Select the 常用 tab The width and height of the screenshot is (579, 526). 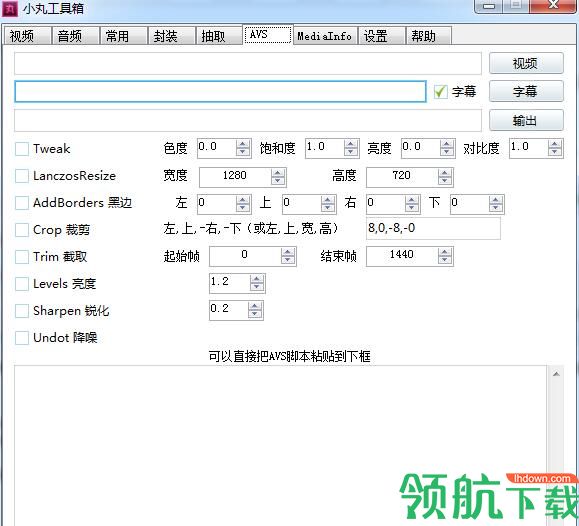click(123, 36)
